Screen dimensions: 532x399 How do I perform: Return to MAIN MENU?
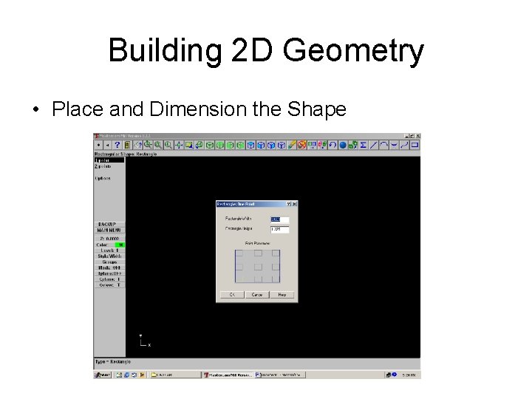tap(109, 231)
